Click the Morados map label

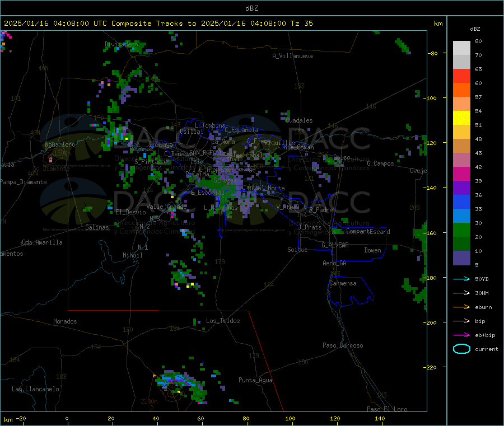point(65,321)
